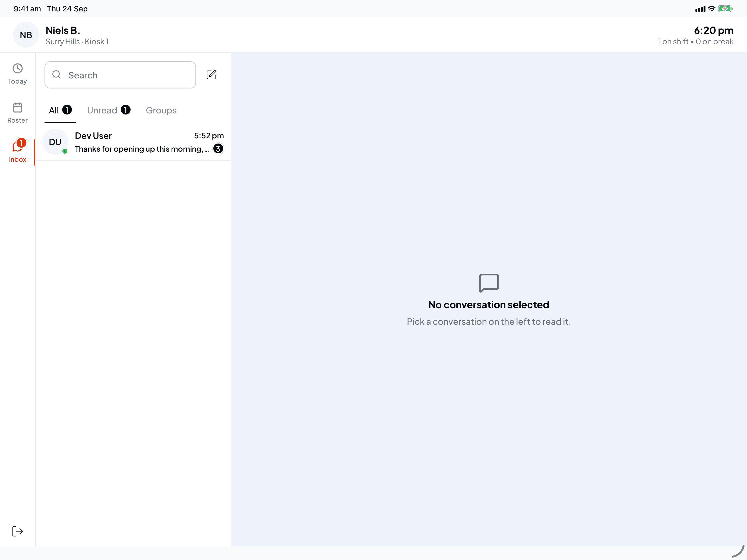Click the empty conversation bubble icon
The height and width of the screenshot is (560, 747).
click(489, 283)
